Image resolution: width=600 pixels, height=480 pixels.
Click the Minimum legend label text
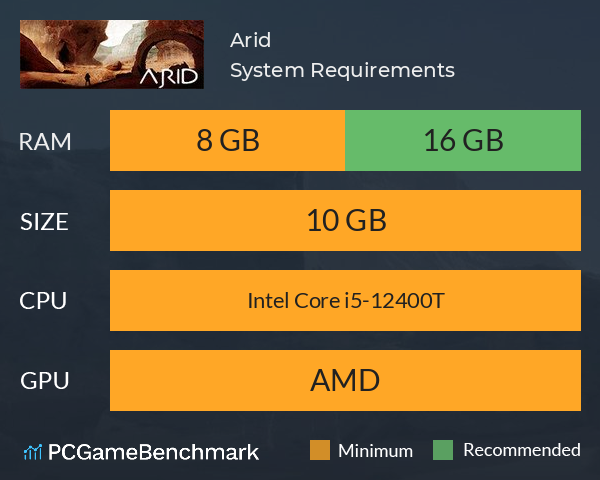coord(375,451)
